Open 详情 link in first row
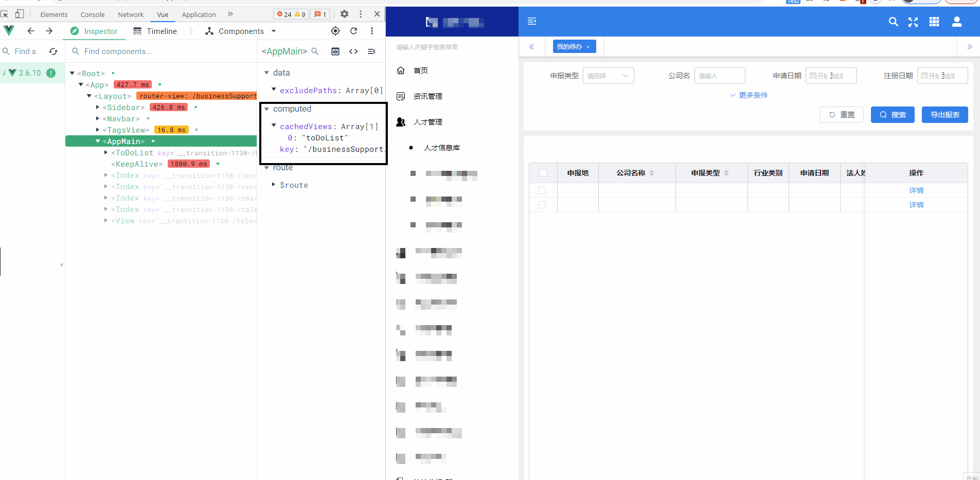 point(916,190)
